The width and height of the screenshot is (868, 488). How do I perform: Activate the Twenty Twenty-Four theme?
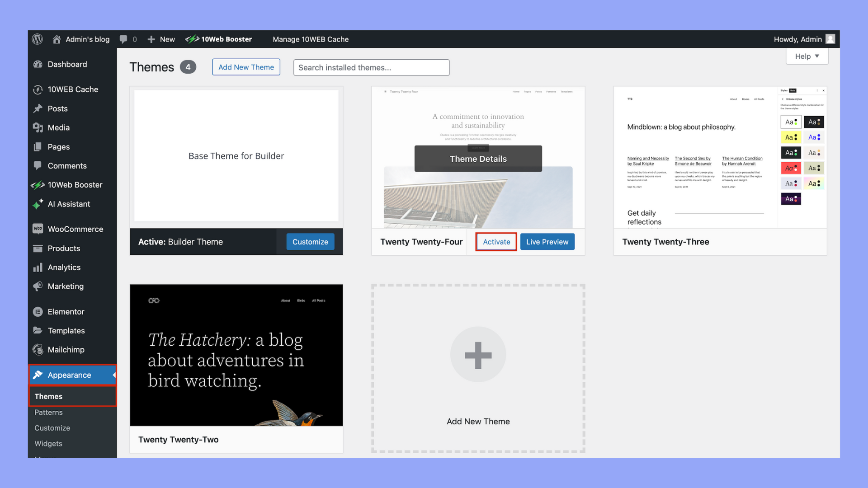coord(496,242)
